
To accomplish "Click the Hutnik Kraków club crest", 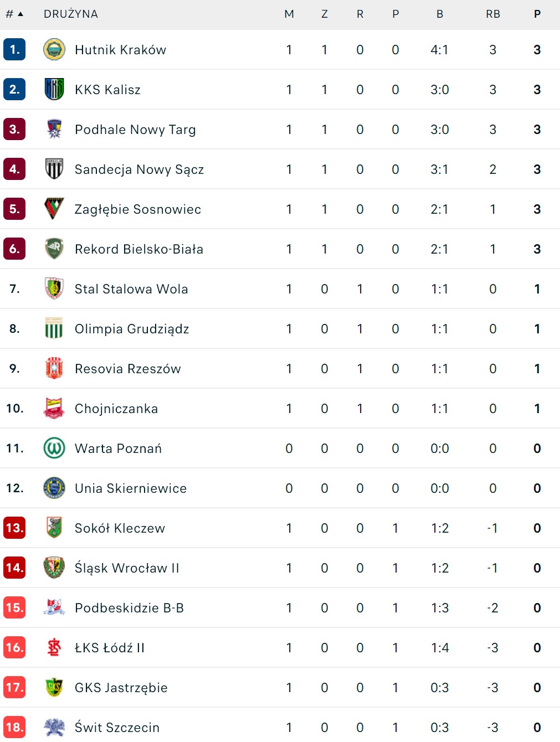I will pyautogui.click(x=54, y=50).
